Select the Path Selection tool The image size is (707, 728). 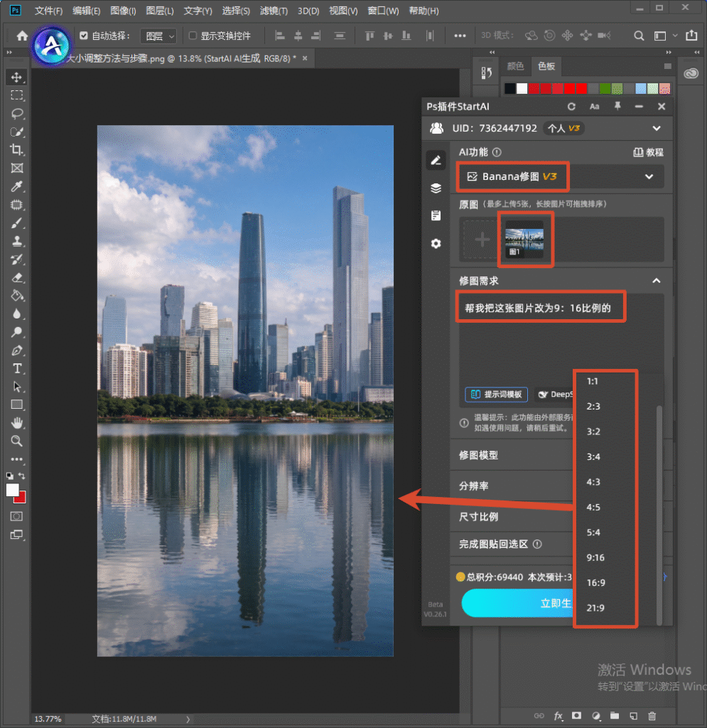tap(17, 387)
